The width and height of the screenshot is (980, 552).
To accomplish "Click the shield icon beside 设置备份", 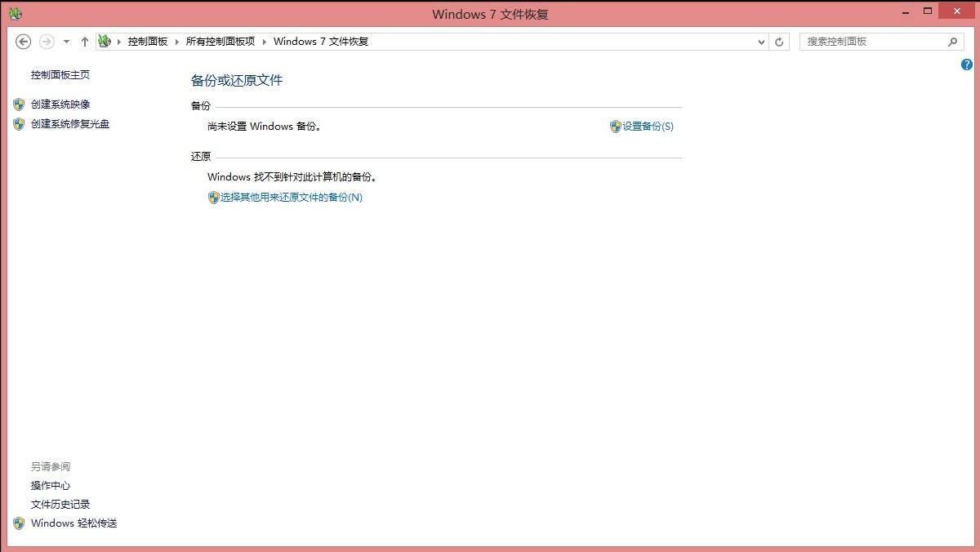I will click(616, 127).
